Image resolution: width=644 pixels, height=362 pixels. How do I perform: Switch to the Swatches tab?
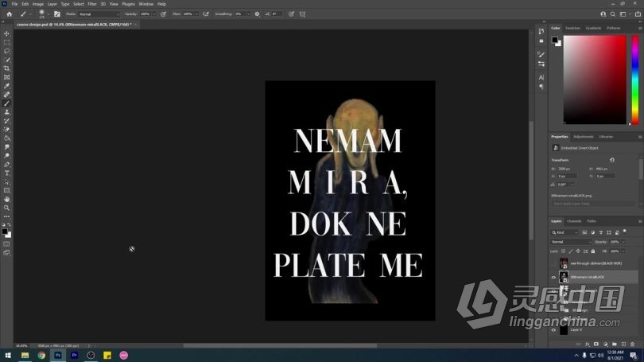(572, 28)
